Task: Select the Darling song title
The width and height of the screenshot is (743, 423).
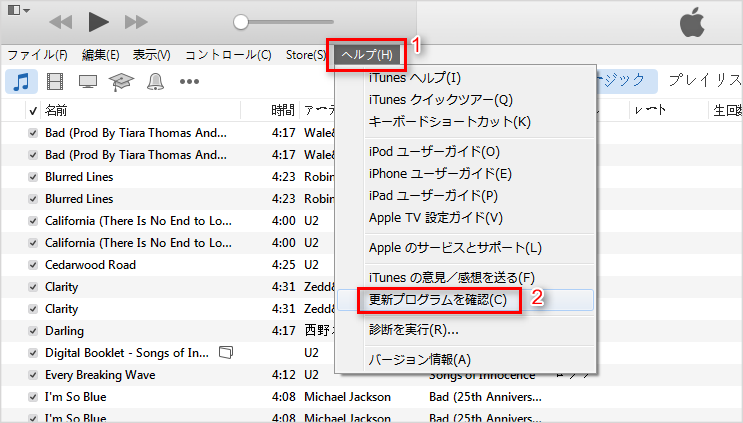Action: (x=64, y=331)
